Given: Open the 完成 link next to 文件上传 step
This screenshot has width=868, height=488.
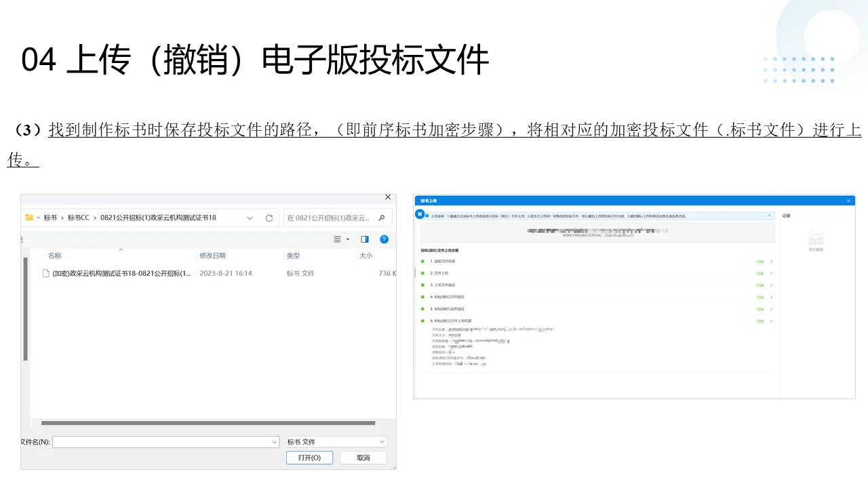Looking at the screenshot, I should 760,273.
